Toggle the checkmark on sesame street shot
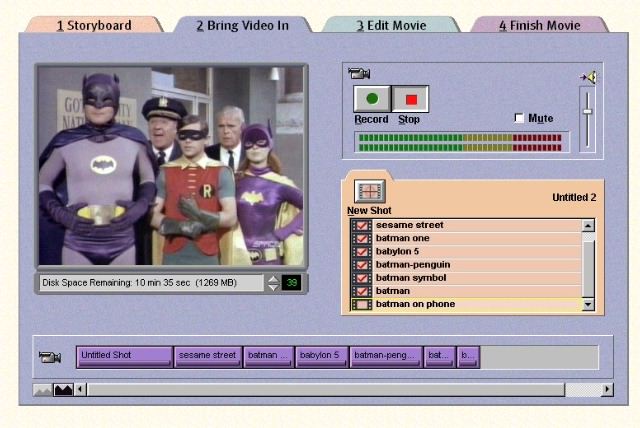 click(x=362, y=226)
